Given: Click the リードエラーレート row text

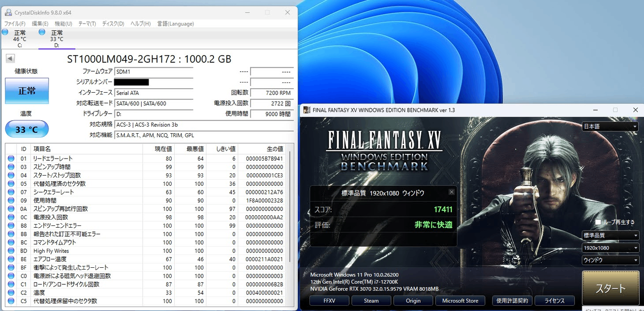Looking at the screenshot, I should point(53,158).
